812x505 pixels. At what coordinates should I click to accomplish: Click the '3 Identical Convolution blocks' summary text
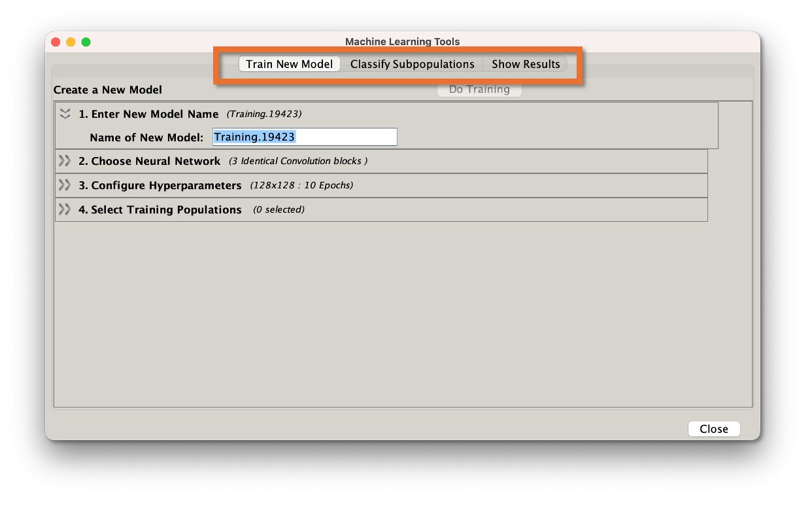coord(298,161)
